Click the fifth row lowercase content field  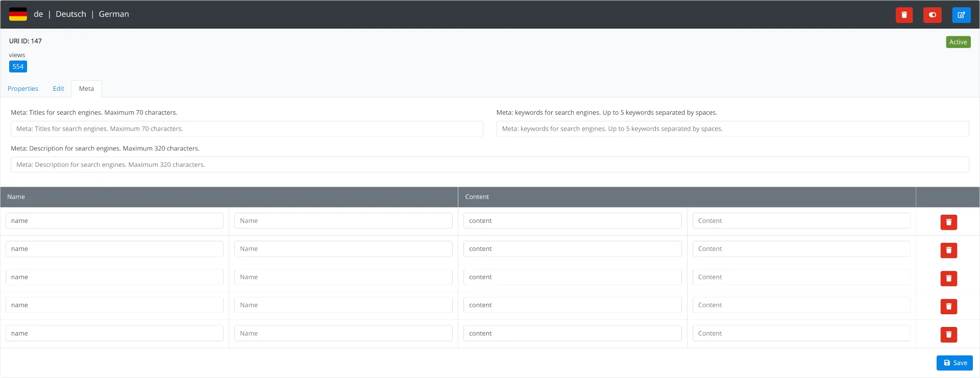(x=573, y=333)
